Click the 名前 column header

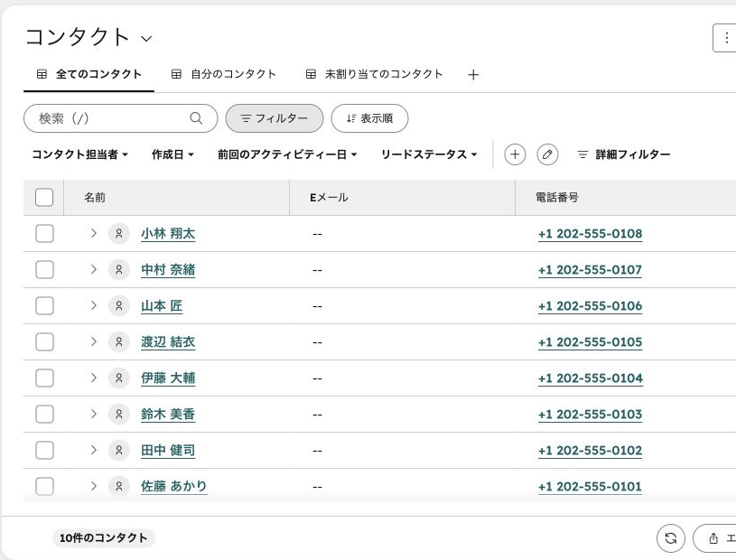click(176, 197)
